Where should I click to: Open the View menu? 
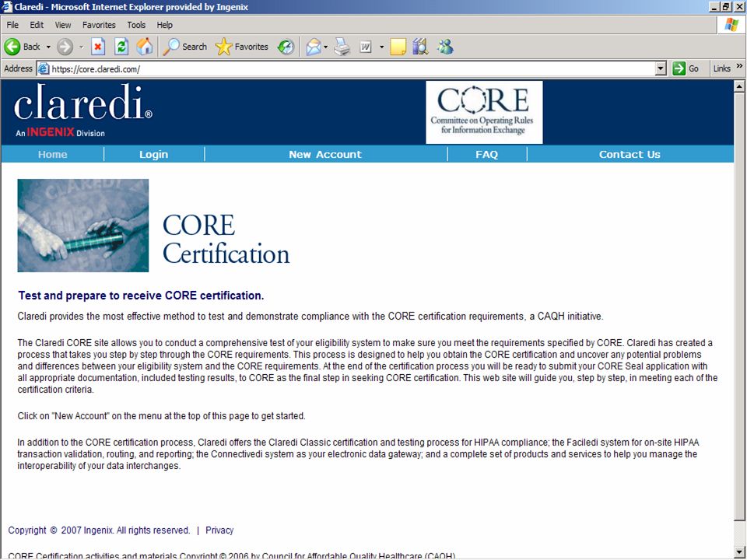tap(63, 25)
